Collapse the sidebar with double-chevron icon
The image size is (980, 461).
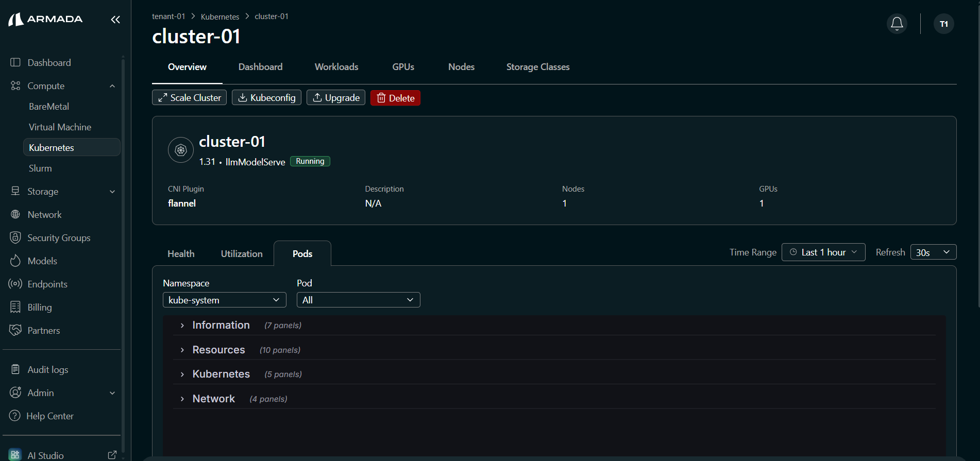pyautogui.click(x=115, y=20)
